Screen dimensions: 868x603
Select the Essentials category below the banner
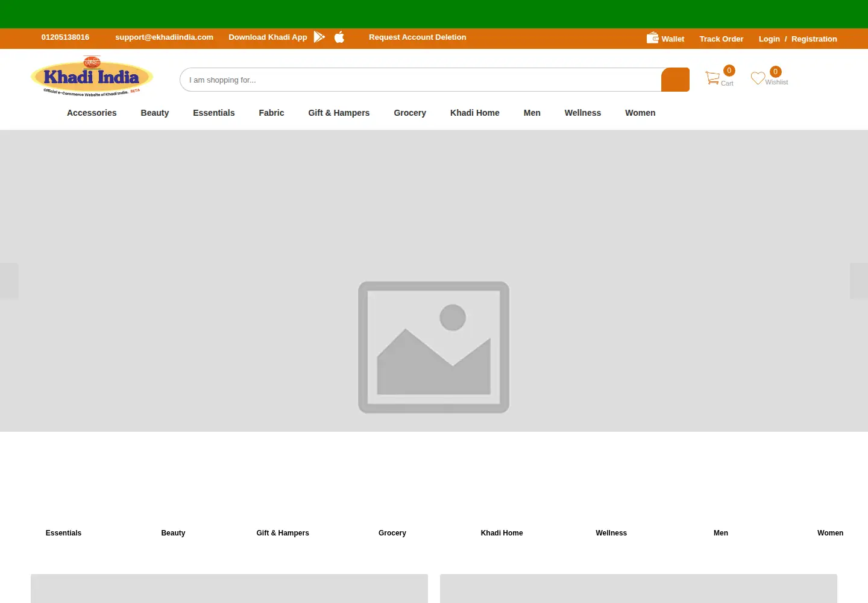pos(63,533)
